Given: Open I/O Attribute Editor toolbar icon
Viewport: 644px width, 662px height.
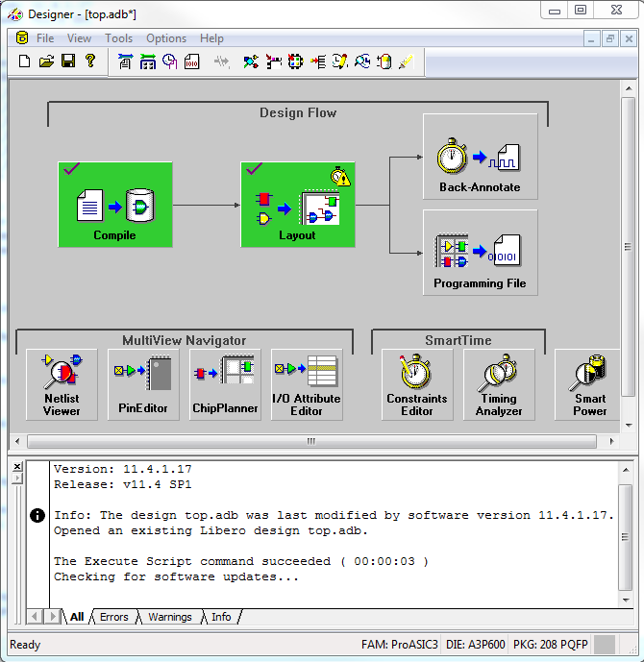Looking at the screenshot, I should point(318,62).
